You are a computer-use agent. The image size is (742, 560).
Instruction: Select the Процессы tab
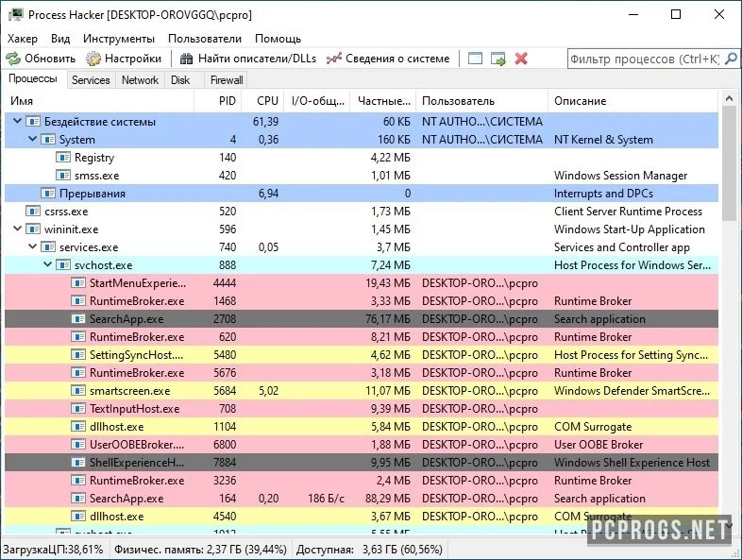tap(33, 78)
